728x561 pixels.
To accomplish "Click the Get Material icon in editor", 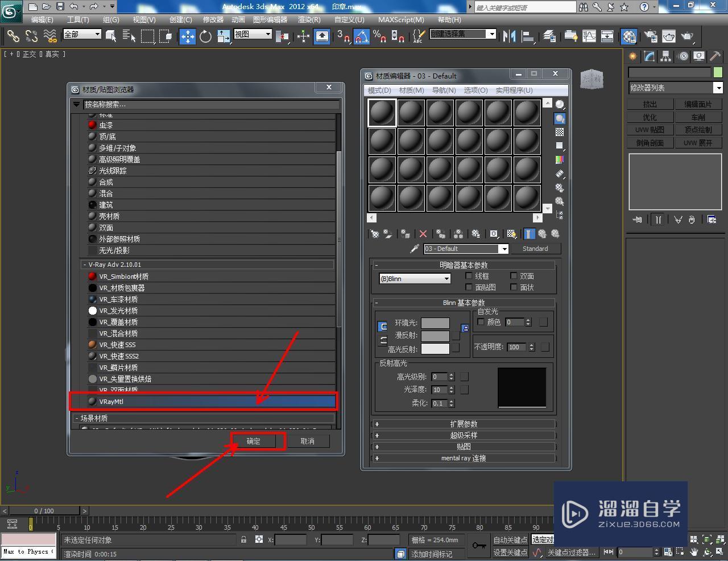I will tap(375, 234).
